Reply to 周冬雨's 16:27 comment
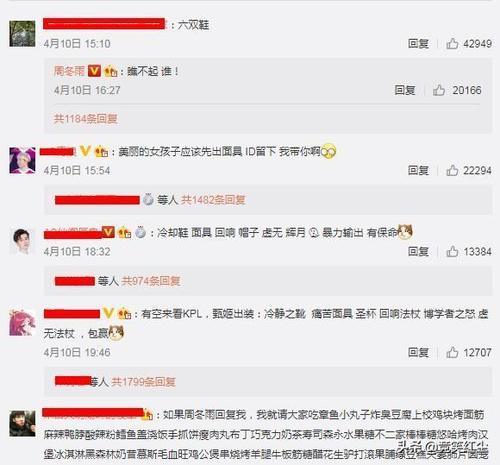Image resolution: width=500 pixels, height=465 pixels. 405,90
